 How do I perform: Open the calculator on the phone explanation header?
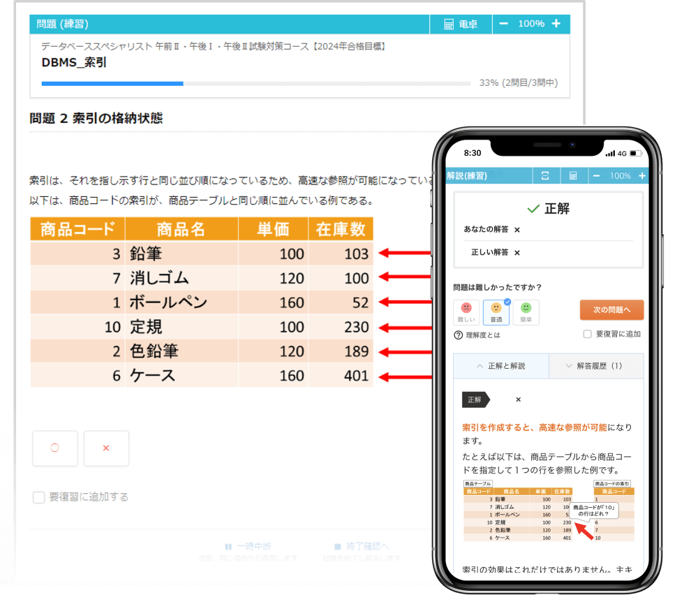[574, 175]
